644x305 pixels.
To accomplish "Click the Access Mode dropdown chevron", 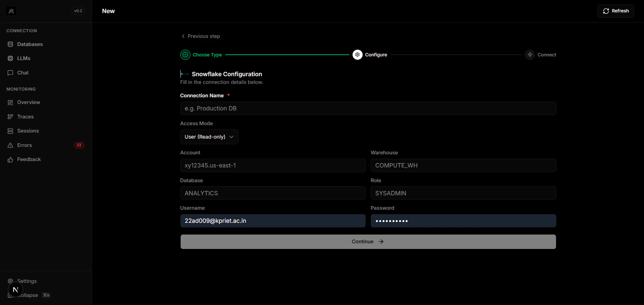I will pyautogui.click(x=231, y=137).
